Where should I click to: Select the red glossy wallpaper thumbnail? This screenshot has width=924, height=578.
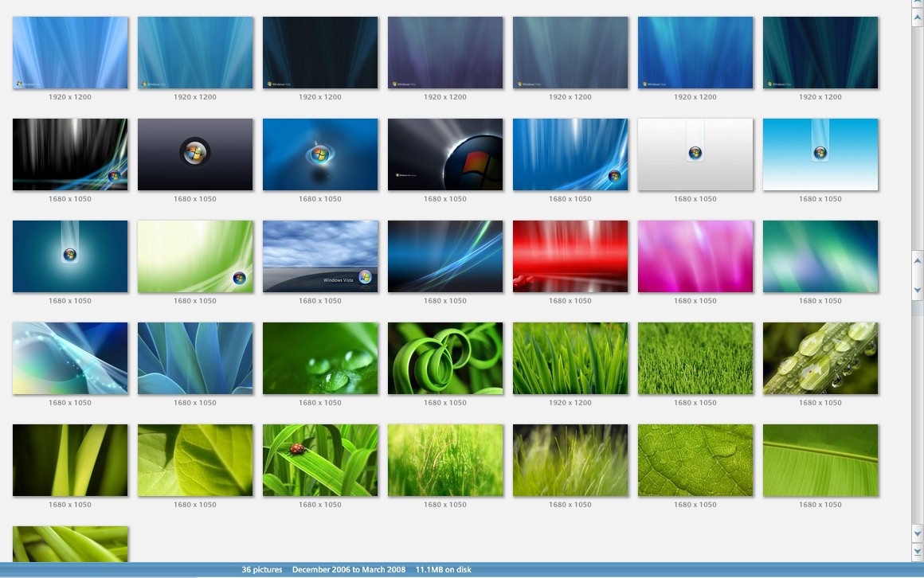coord(570,256)
